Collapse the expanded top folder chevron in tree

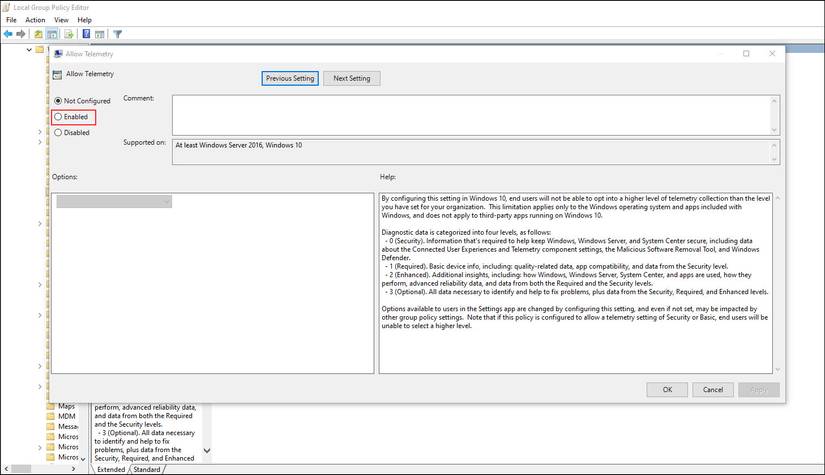29,49
